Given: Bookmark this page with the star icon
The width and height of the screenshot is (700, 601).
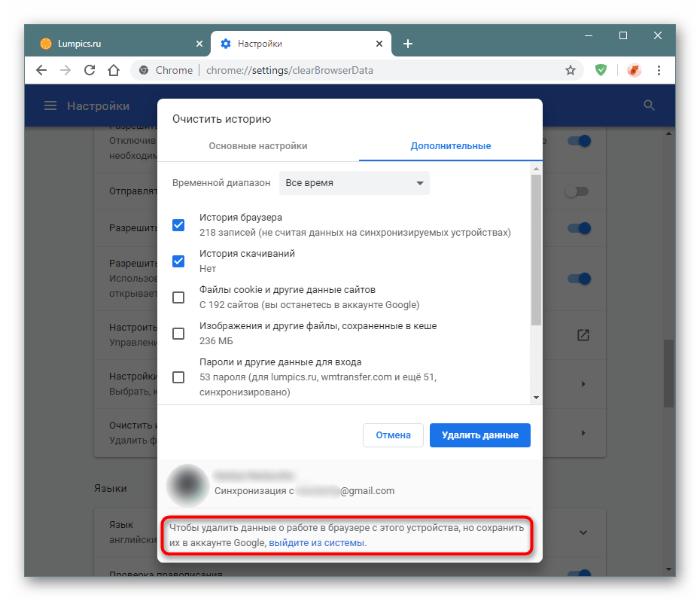Looking at the screenshot, I should pos(571,70).
